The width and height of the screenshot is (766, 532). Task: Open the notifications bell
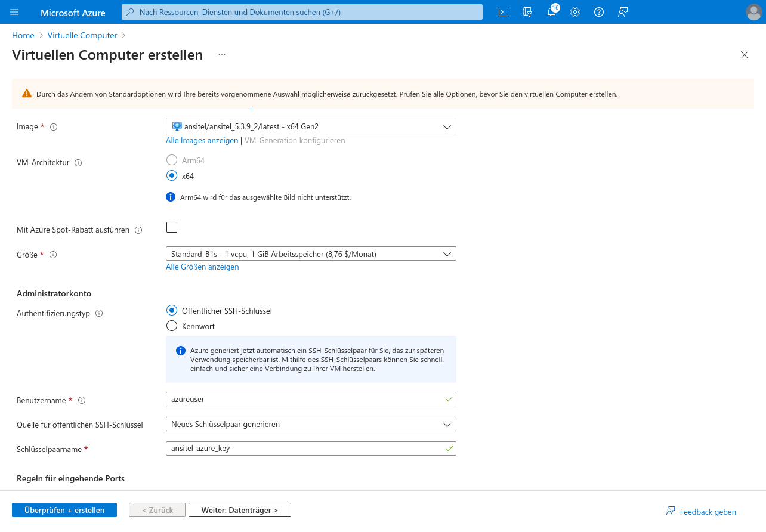click(551, 12)
